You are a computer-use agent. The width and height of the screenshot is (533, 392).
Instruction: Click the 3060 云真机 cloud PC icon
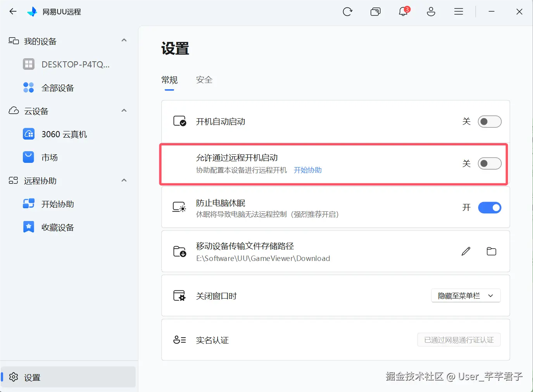click(29, 134)
